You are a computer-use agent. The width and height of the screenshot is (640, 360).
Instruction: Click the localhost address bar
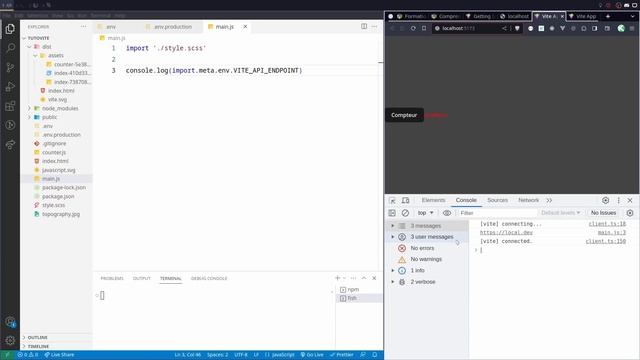pyautogui.click(x=467, y=28)
